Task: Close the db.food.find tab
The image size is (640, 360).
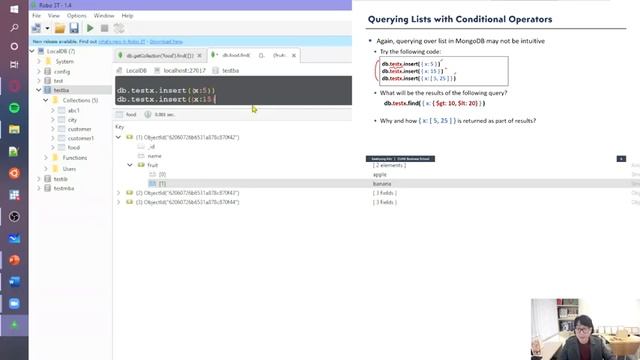Action: [294, 55]
